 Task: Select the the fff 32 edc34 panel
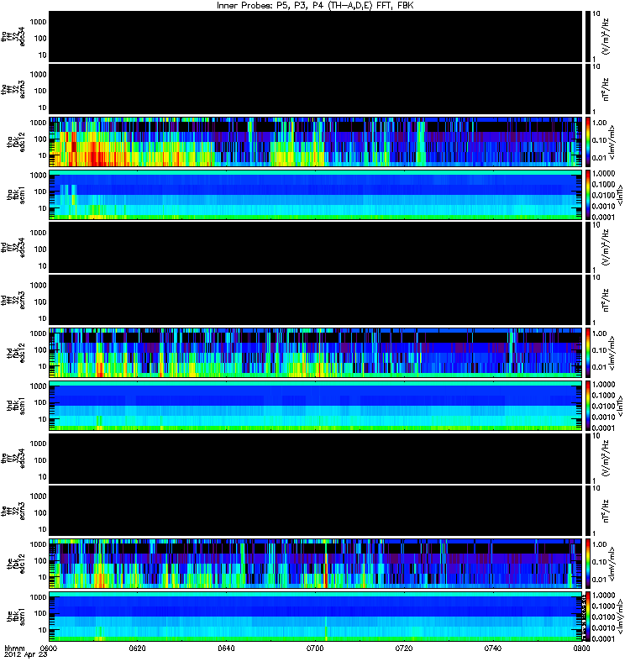pos(316,458)
